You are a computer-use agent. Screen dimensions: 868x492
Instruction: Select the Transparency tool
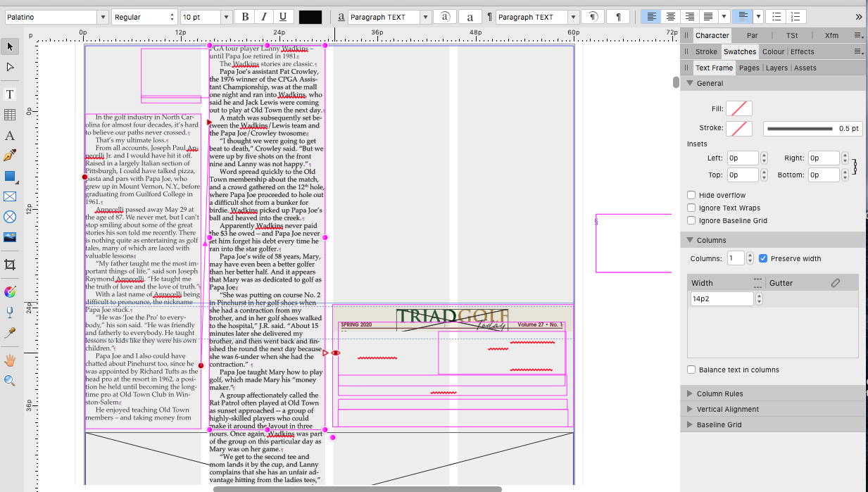tap(10, 312)
